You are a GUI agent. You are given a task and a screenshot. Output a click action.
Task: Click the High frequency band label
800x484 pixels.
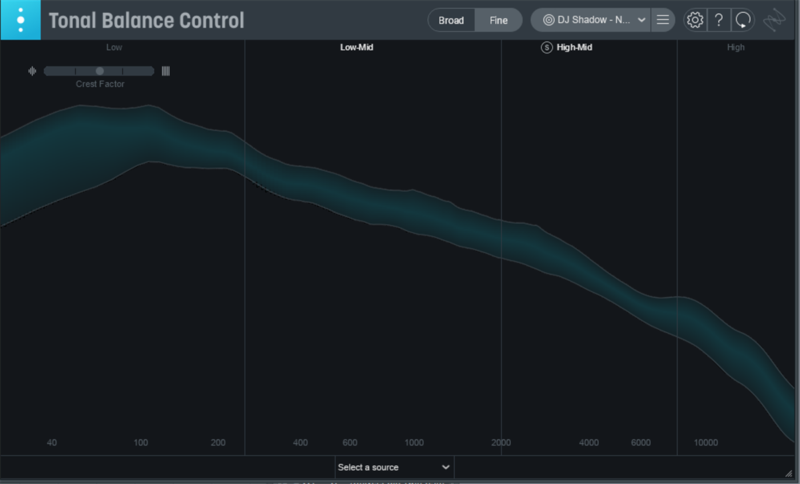(x=736, y=47)
